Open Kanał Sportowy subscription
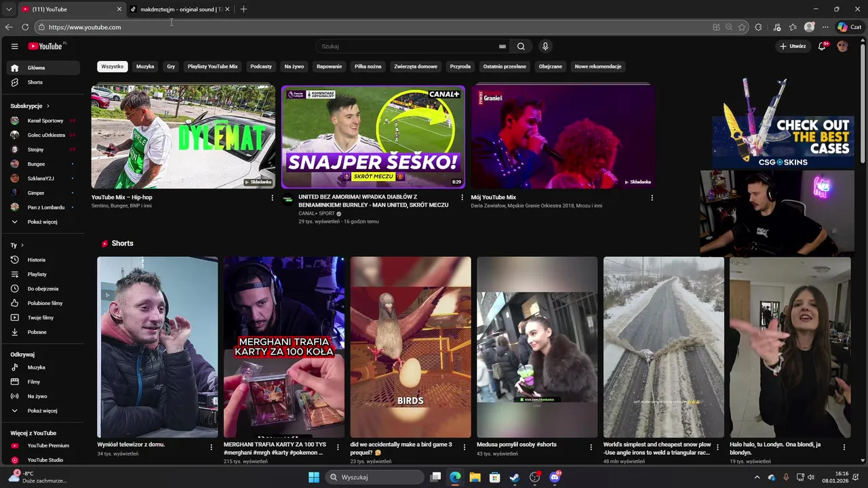 43,121
